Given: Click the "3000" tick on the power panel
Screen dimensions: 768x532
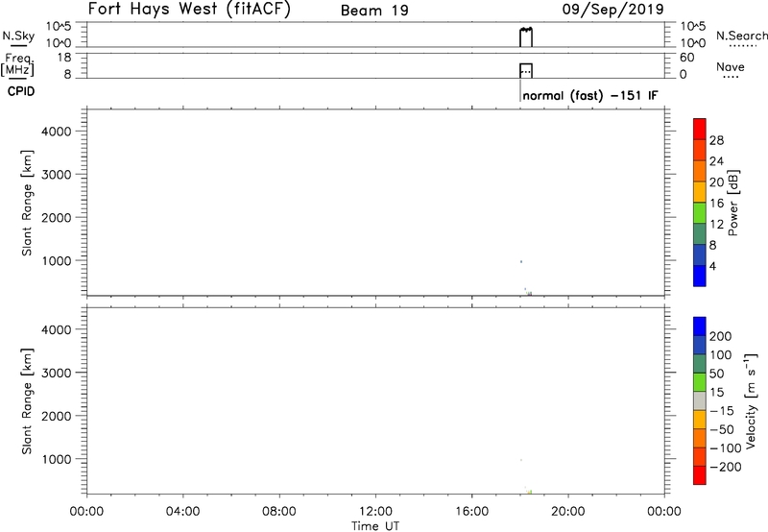Looking at the screenshot, I should 57,175.
